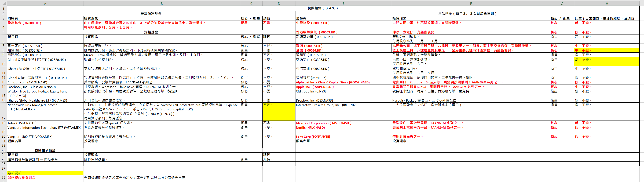Select the 英記茶莊 (08241.HK) cell

click(343, 78)
